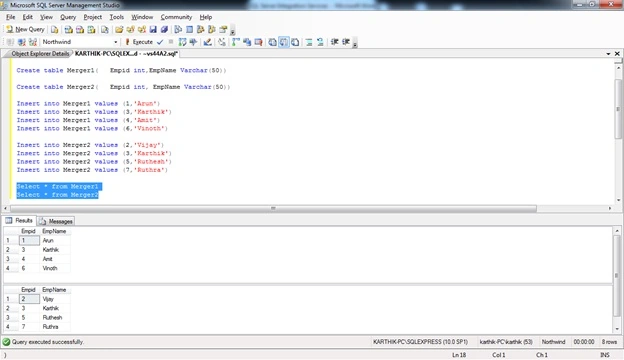Image resolution: width=624 pixels, height=360 pixels.
Task: Switch to the Results tab
Action: point(19,220)
